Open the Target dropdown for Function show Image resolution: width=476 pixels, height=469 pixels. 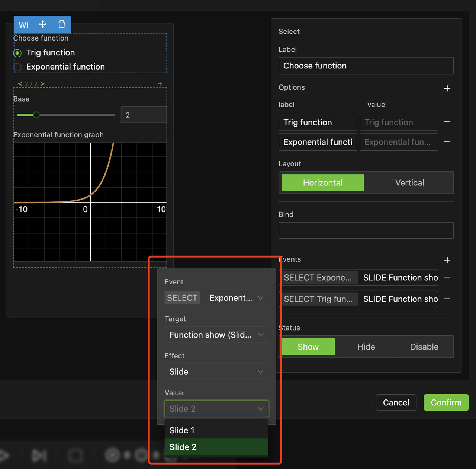pyautogui.click(x=216, y=335)
